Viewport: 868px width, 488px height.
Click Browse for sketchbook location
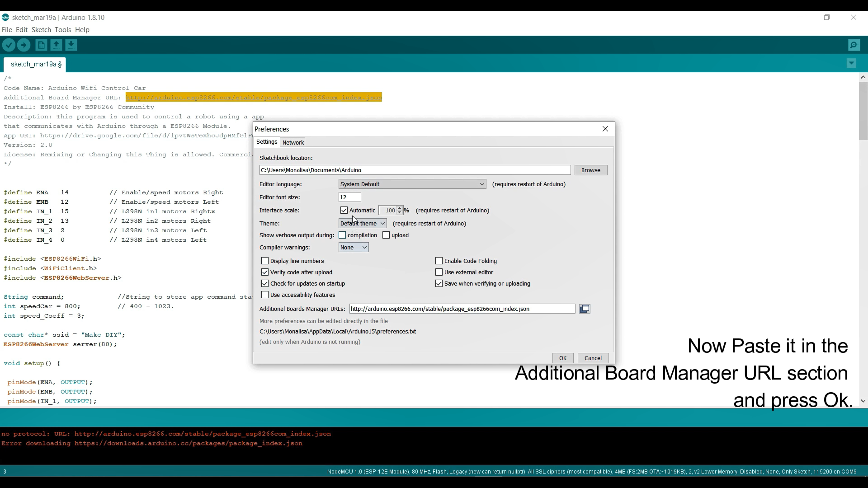point(590,170)
